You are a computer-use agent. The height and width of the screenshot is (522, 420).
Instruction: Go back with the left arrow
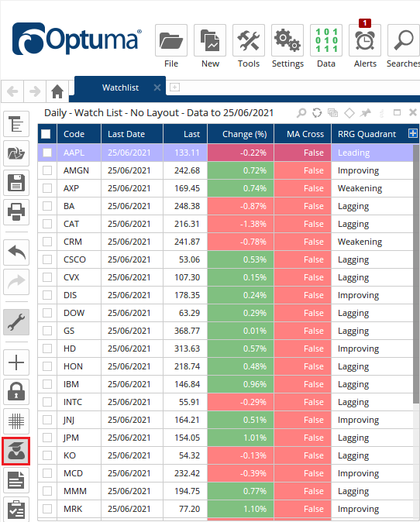12,91
